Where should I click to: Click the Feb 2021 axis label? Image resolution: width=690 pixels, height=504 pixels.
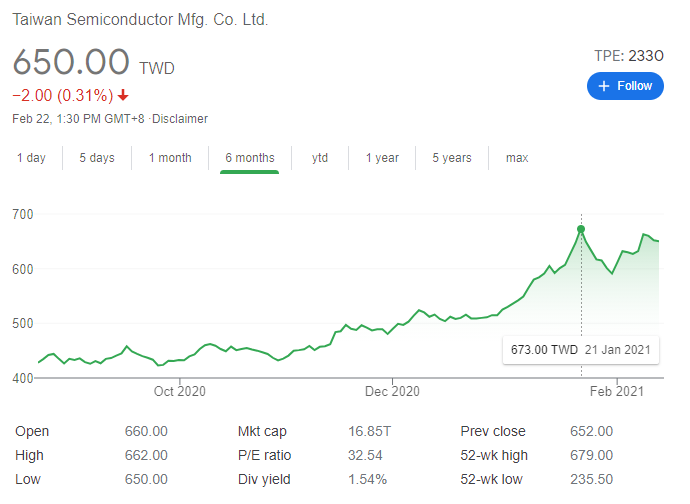point(617,391)
